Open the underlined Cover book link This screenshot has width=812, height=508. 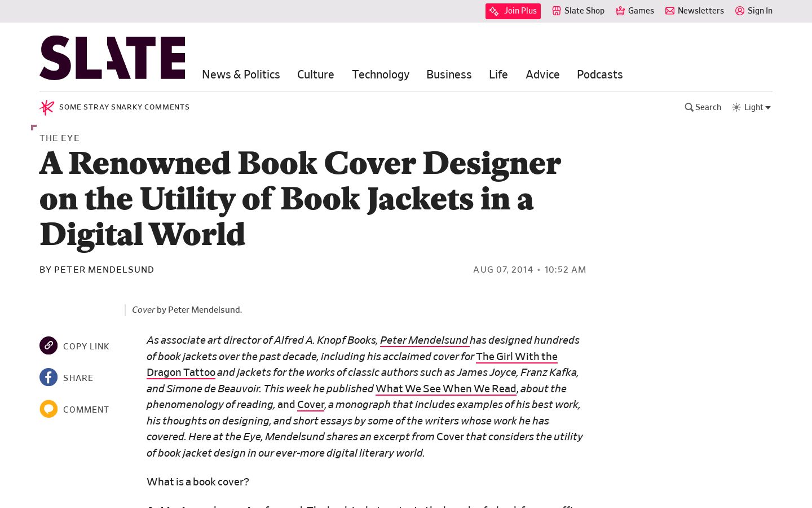pyautogui.click(x=311, y=405)
